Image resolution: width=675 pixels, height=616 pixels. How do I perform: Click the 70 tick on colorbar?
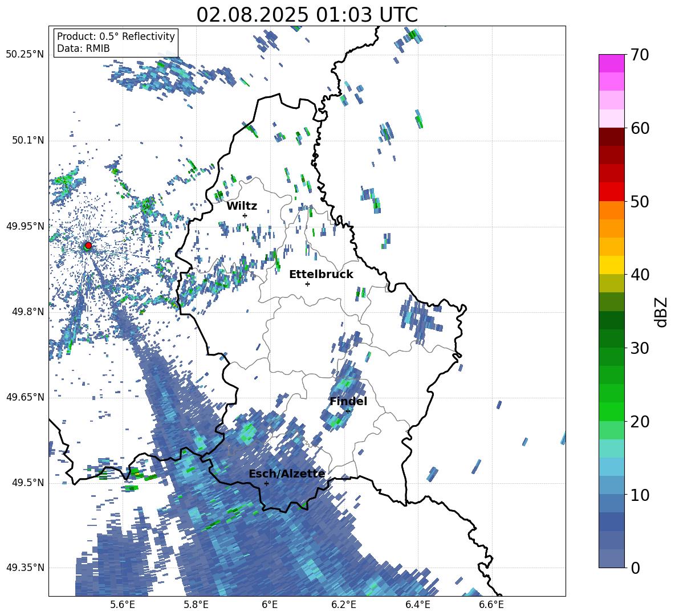coord(640,55)
